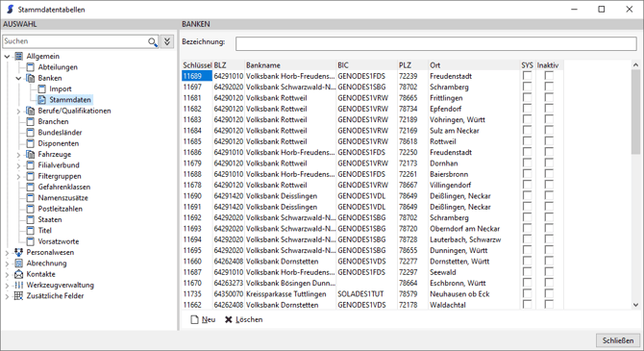644x351 pixels.
Task: Click the vertical scrollbar thumb
Action: (635, 112)
